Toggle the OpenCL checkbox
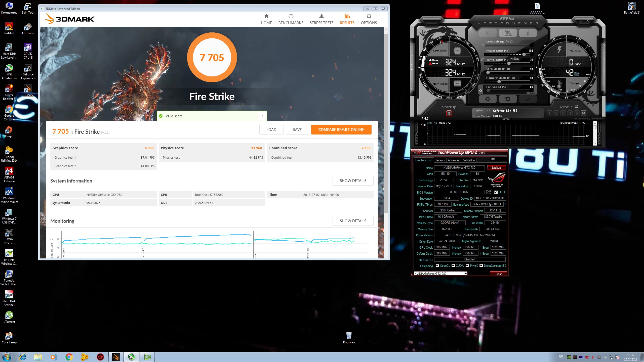This screenshot has width=644, height=362. click(x=437, y=266)
